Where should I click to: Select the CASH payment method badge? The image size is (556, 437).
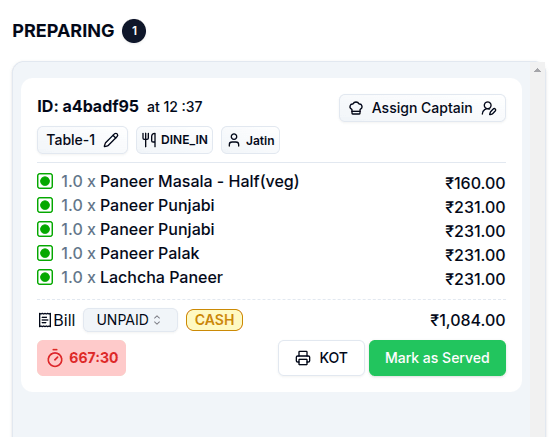(x=215, y=320)
